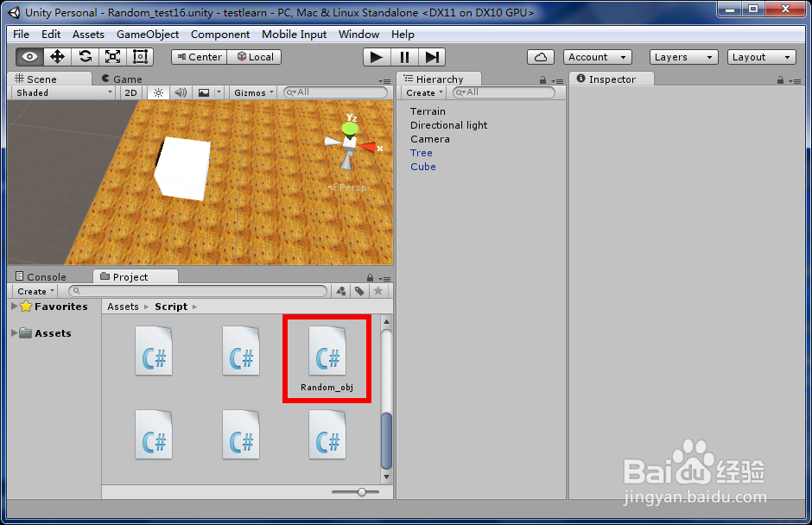
Task: Click the Hierarchy search field
Action: point(504,92)
